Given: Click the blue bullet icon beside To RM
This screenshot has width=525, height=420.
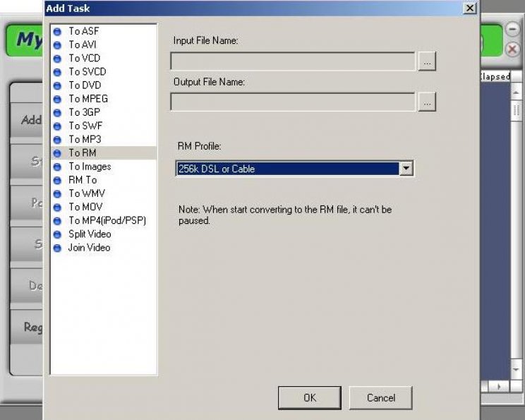Looking at the screenshot, I should coord(57,153).
